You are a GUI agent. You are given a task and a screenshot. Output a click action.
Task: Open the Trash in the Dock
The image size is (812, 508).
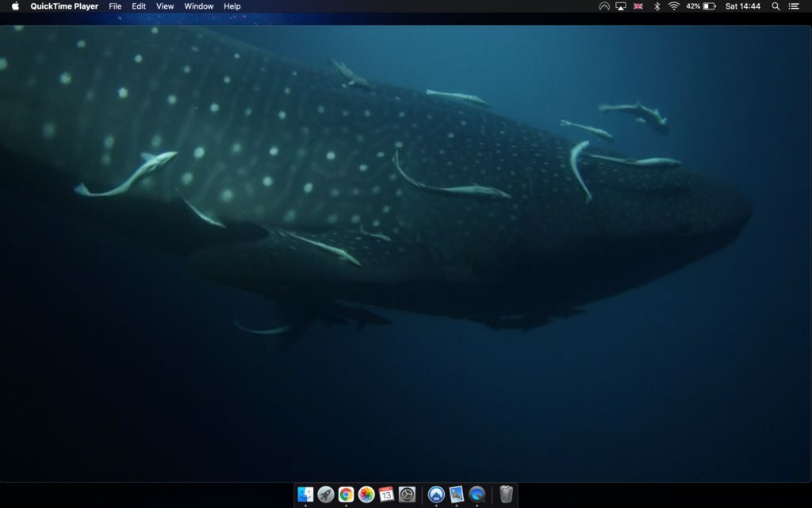pos(506,495)
